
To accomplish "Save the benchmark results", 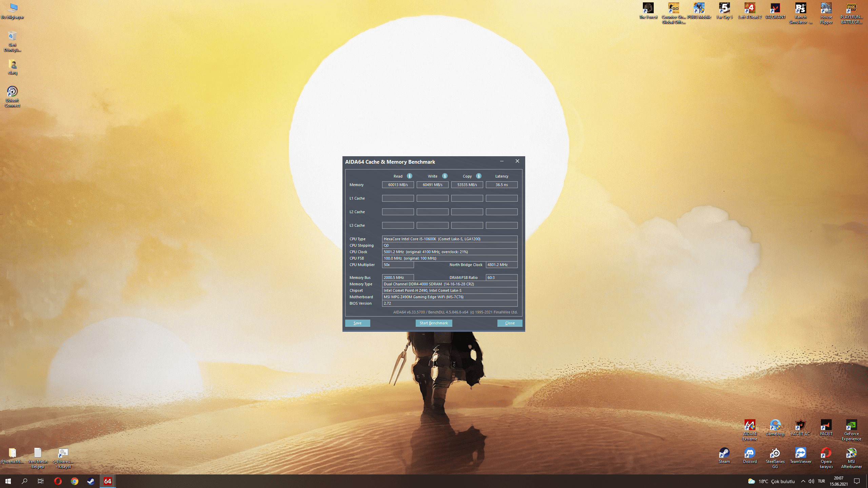I will click(358, 323).
